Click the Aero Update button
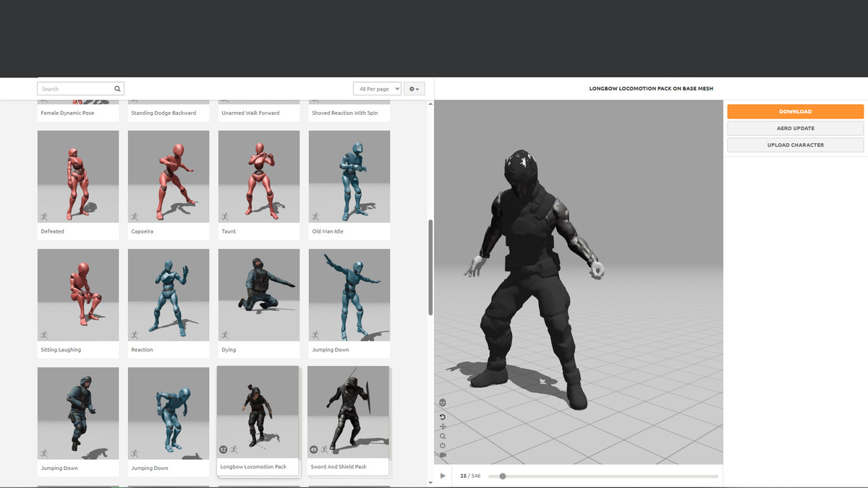The image size is (868, 488). coord(795,128)
